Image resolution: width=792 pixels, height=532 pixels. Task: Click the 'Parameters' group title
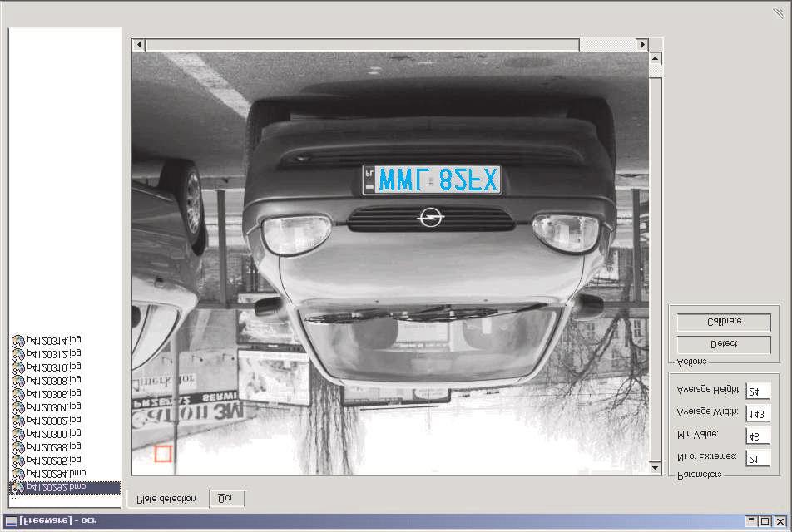click(x=699, y=475)
